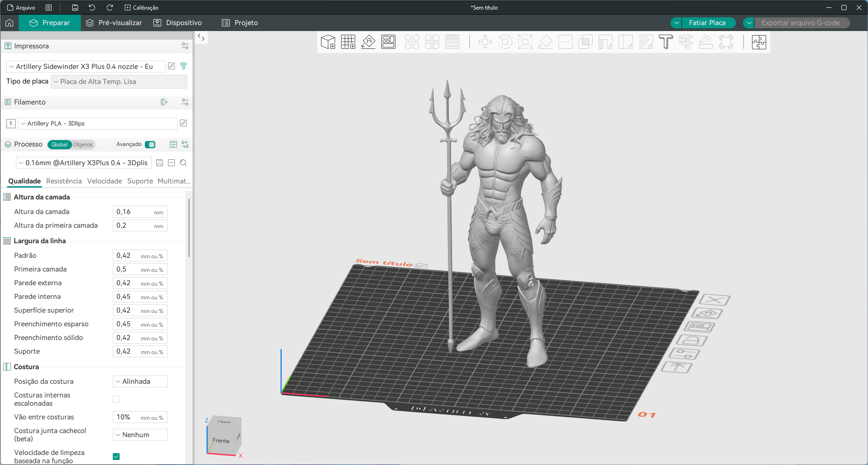The image size is (868, 465).
Task: Open the Assembly view puzzle icon
Action: (x=759, y=42)
